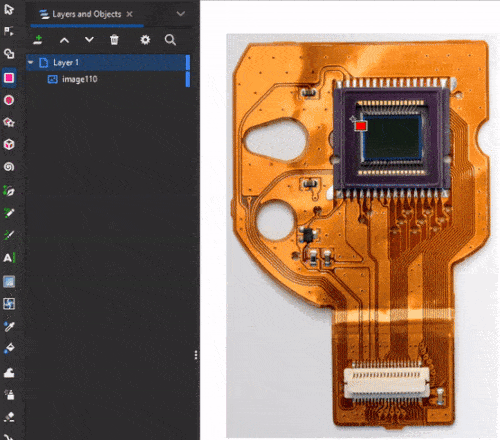Select the 3D Box tool
The image size is (500, 440).
click(x=9, y=144)
